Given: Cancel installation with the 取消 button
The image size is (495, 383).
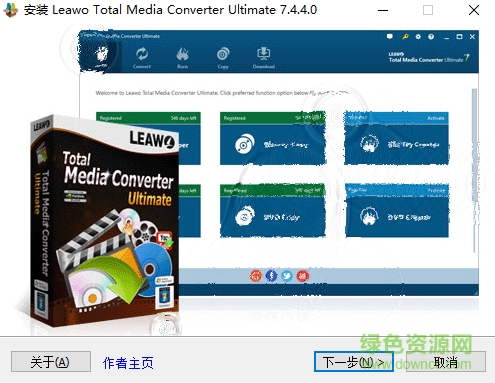Looking at the screenshot, I should tap(446, 362).
